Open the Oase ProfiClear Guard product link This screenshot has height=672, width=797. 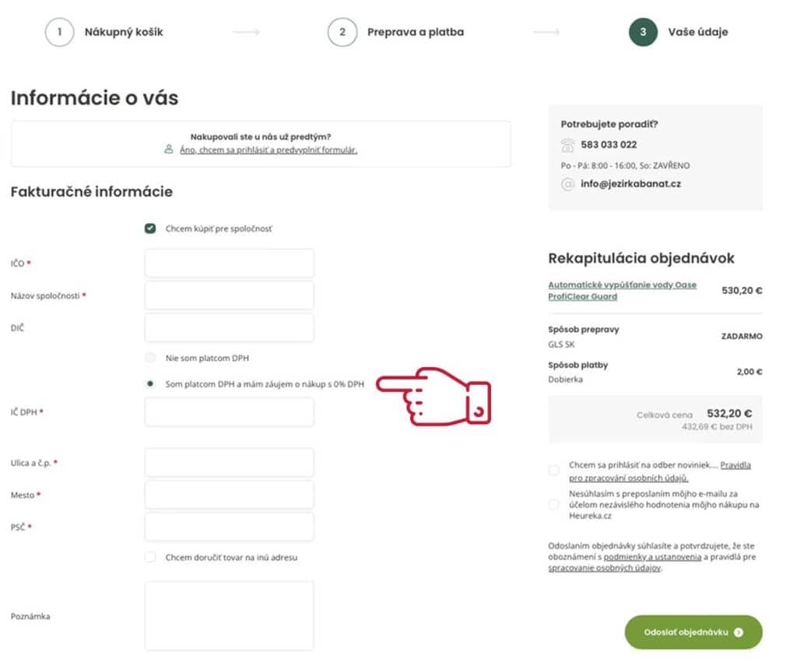tap(622, 290)
